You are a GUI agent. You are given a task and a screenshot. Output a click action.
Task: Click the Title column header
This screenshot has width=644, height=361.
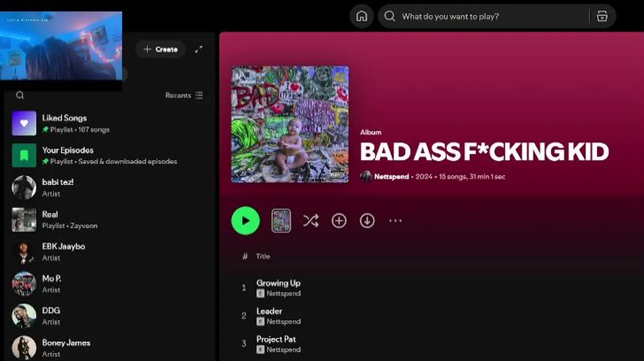pyautogui.click(x=263, y=256)
